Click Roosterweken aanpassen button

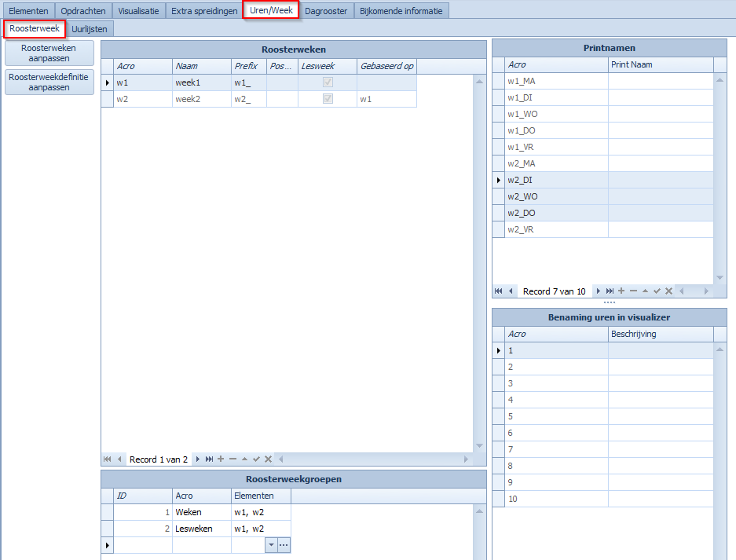(x=49, y=53)
